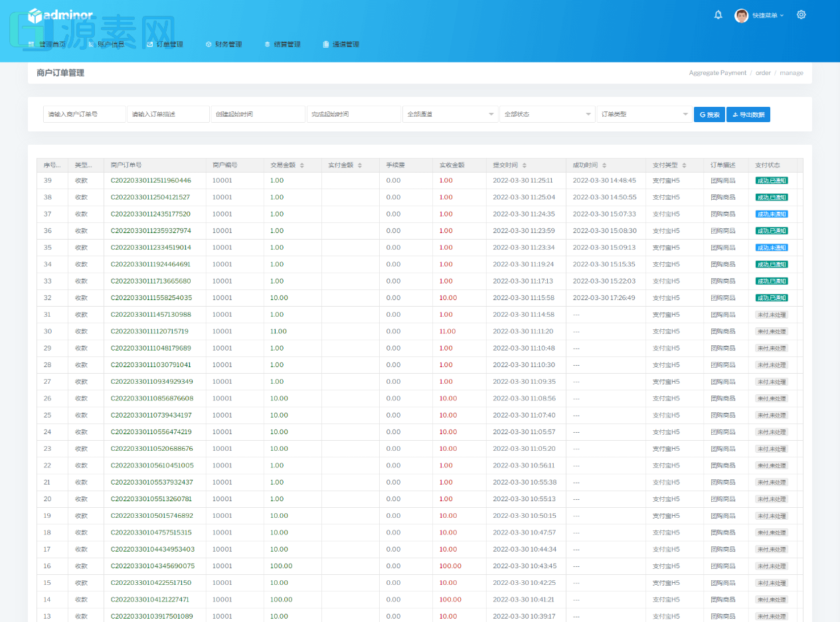The width and height of the screenshot is (840, 622).
Task: Toggle sort on 成功时间 column
Action: [x=604, y=165]
